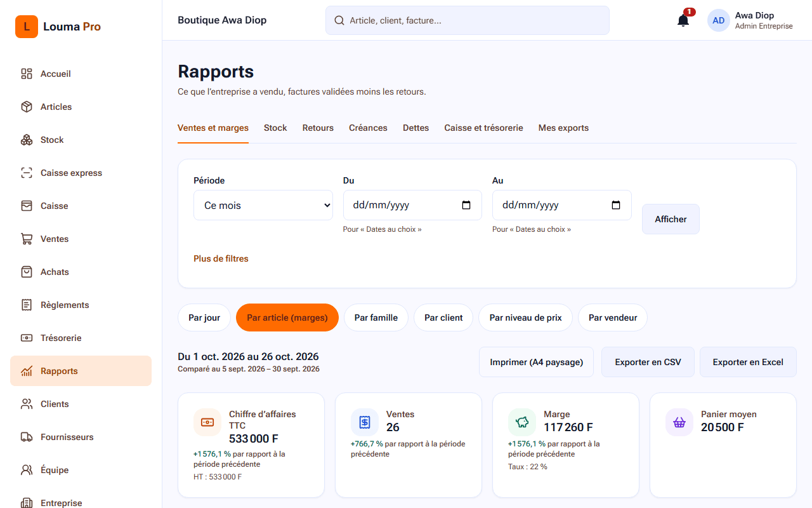Open the Fournisseurs truck icon

tap(27, 437)
